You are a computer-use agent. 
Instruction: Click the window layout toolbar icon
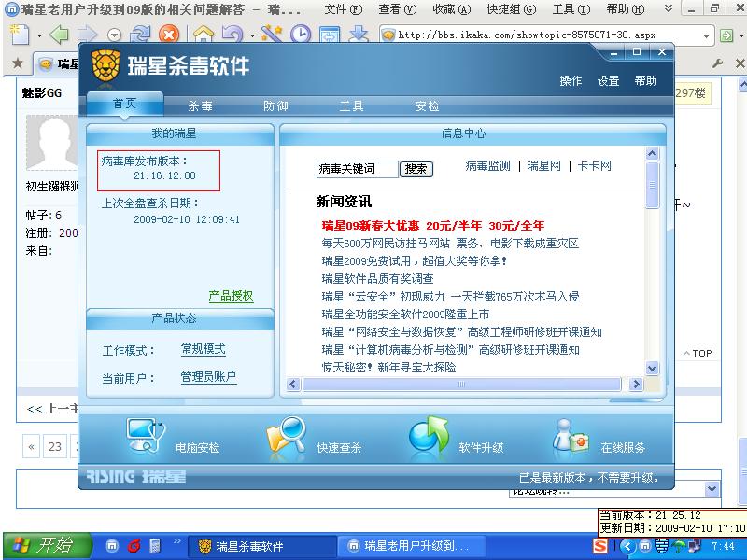(330, 35)
